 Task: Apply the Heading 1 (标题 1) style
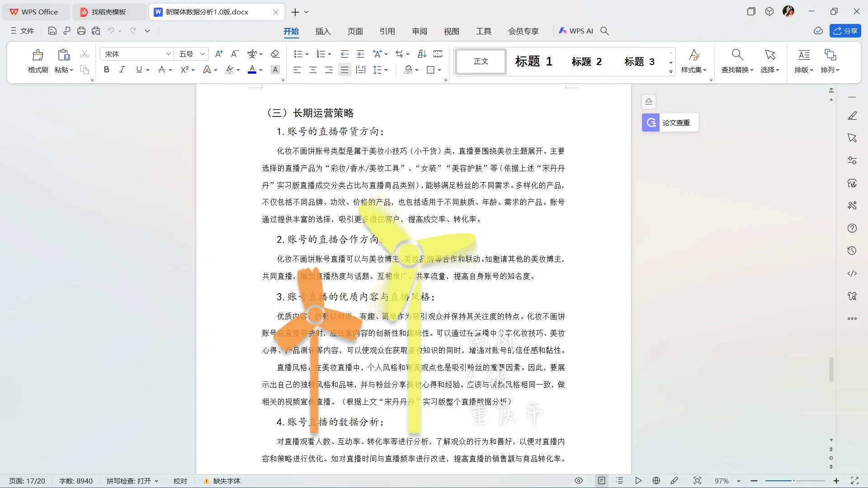point(534,61)
